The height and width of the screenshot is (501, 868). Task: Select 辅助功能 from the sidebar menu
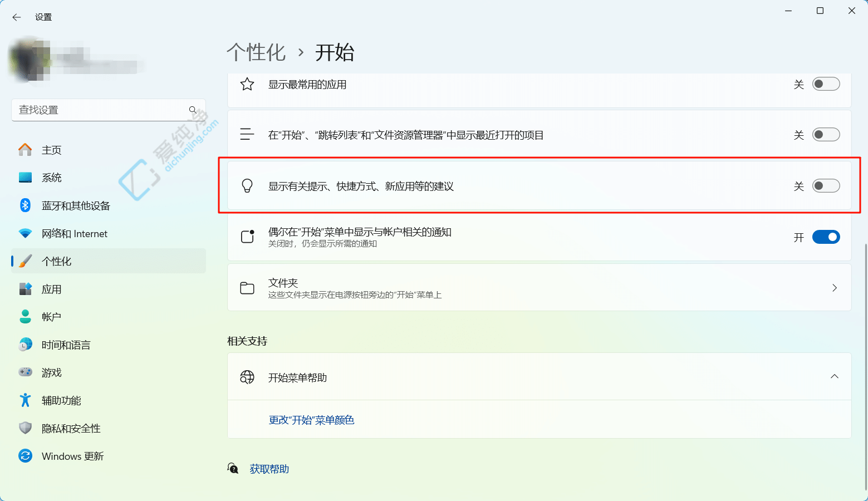point(61,400)
